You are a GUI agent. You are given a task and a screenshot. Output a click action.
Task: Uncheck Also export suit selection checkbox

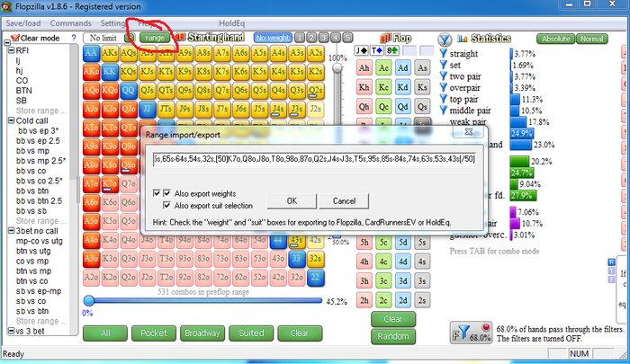tap(166, 205)
